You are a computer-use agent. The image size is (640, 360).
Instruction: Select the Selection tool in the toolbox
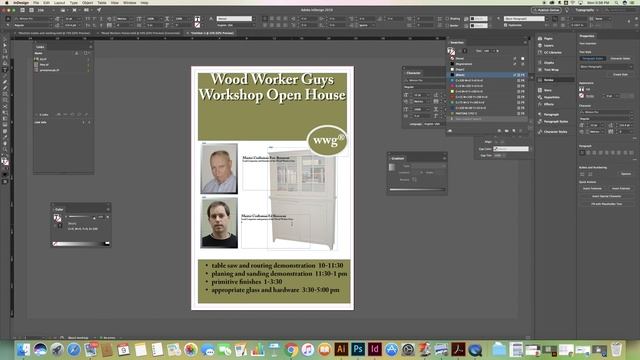click(x=5, y=40)
